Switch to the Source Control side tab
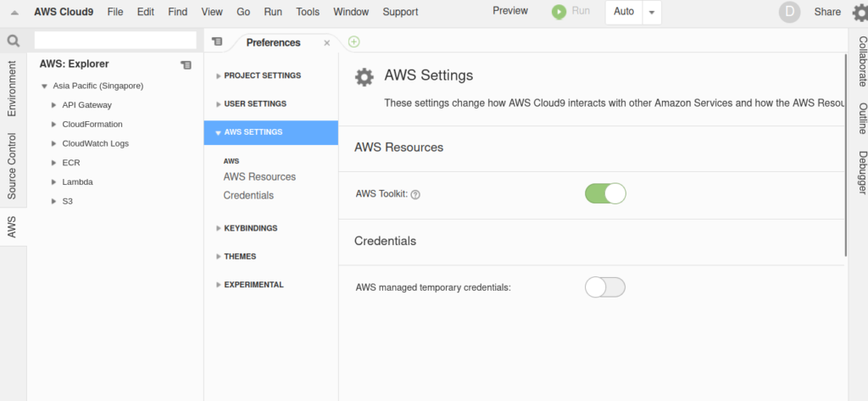Screen dimensions: 868x401 tap(12, 166)
